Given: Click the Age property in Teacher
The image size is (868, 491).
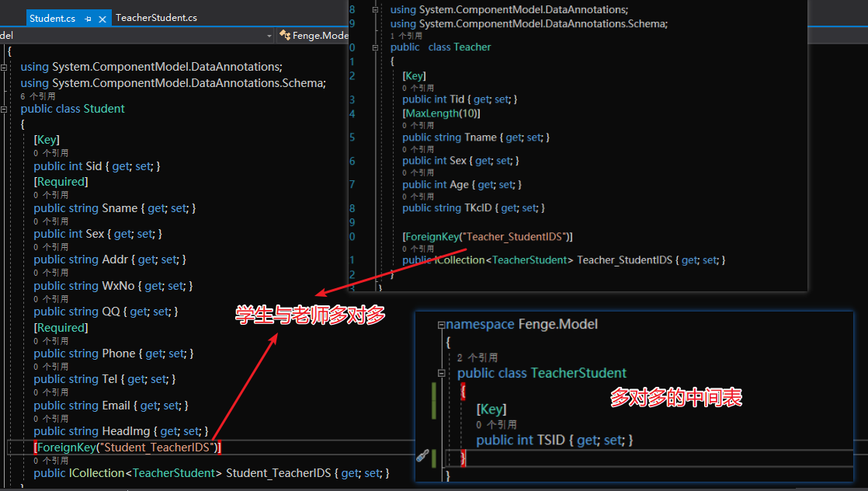Looking at the screenshot, I should pos(459,185).
